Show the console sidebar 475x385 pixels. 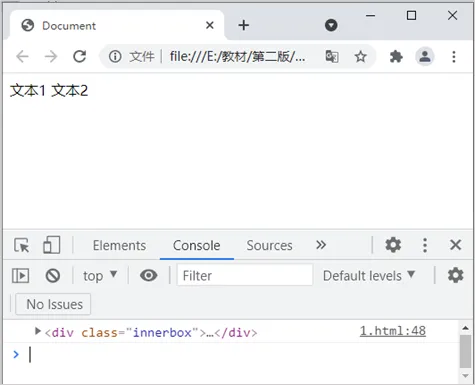[x=21, y=276]
